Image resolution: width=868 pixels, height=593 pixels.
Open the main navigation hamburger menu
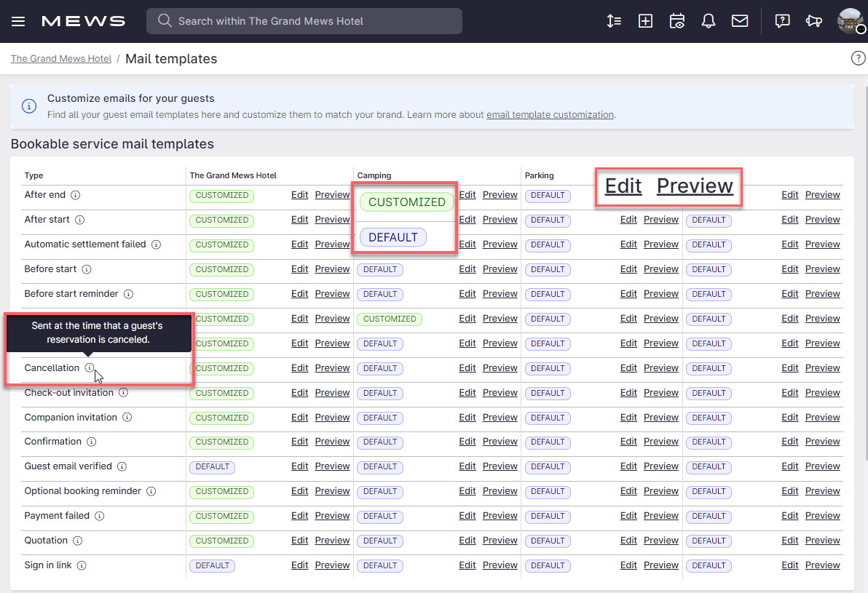18,21
